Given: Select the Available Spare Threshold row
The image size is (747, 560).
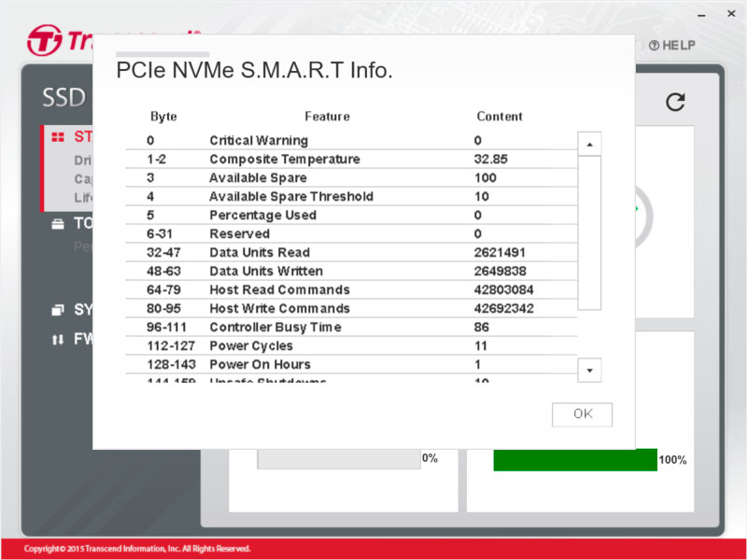Looking at the screenshot, I should [x=351, y=196].
